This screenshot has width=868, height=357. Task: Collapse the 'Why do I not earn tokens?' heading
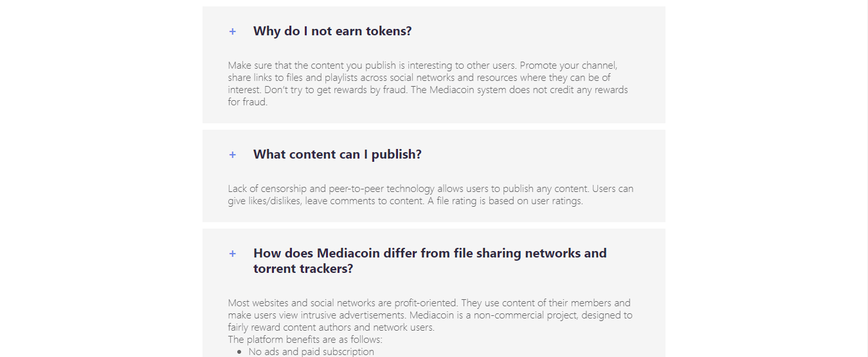[332, 31]
